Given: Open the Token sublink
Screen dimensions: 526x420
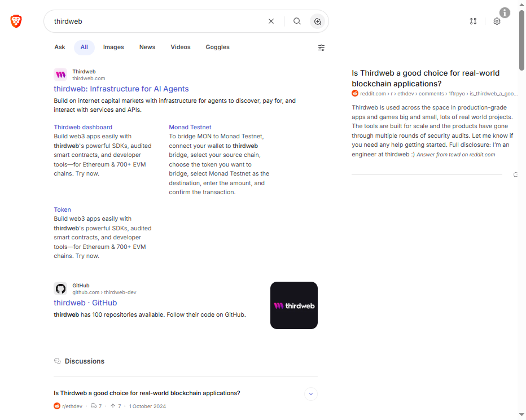Looking at the screenshot, I should click(63, 209).
